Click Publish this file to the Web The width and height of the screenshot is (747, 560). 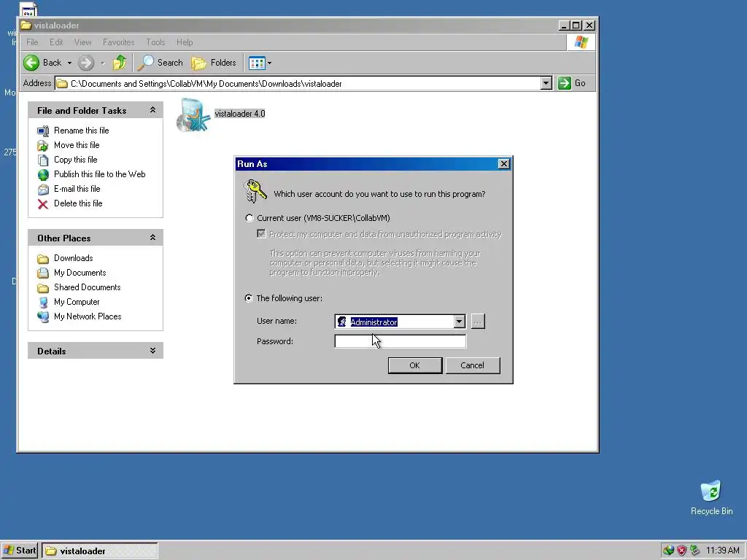(99, 174)
